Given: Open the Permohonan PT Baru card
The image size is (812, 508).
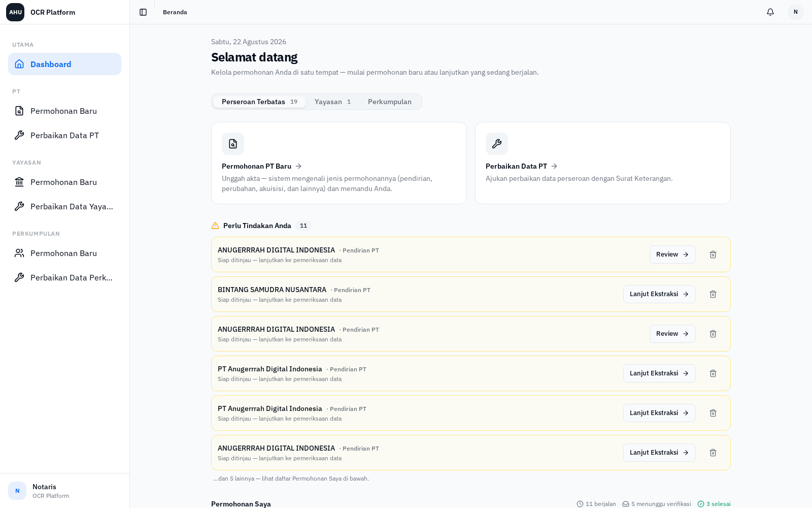Looking at the screenshot, I should 339,163.
